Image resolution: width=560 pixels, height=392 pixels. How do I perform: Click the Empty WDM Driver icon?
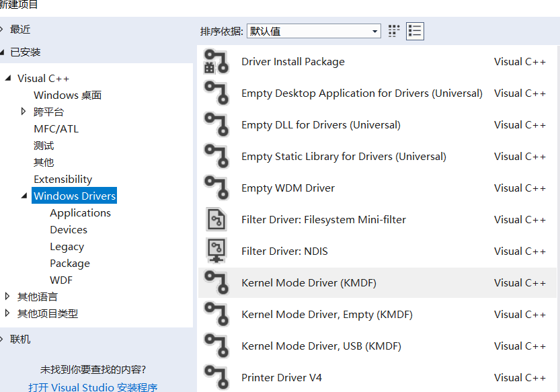[x=216, y=188]
